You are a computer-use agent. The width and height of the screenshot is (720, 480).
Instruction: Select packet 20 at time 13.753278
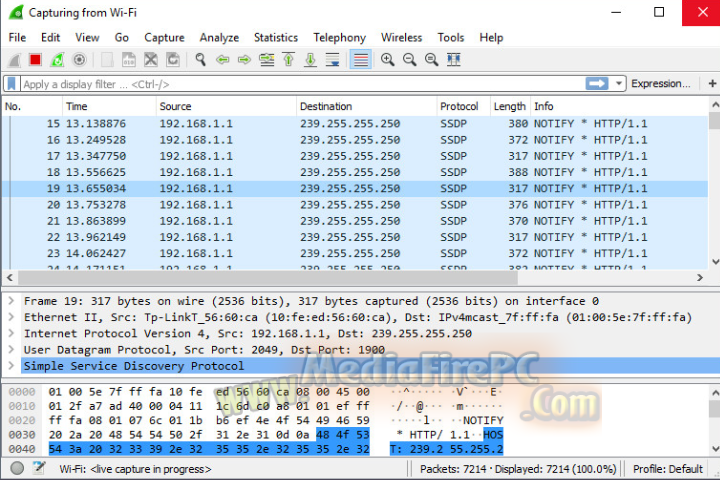pos(354,205)
